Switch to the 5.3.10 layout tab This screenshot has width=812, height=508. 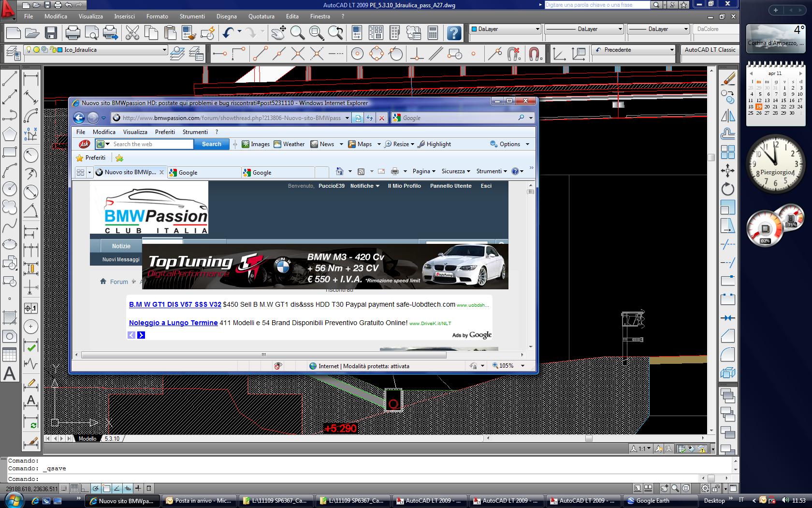(x=112, y=439)
